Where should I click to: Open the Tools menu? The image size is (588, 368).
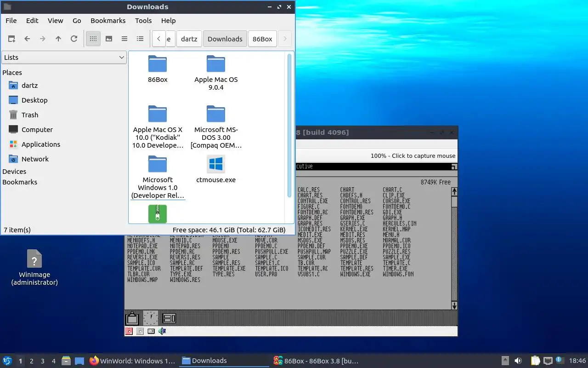coord(143,21)
